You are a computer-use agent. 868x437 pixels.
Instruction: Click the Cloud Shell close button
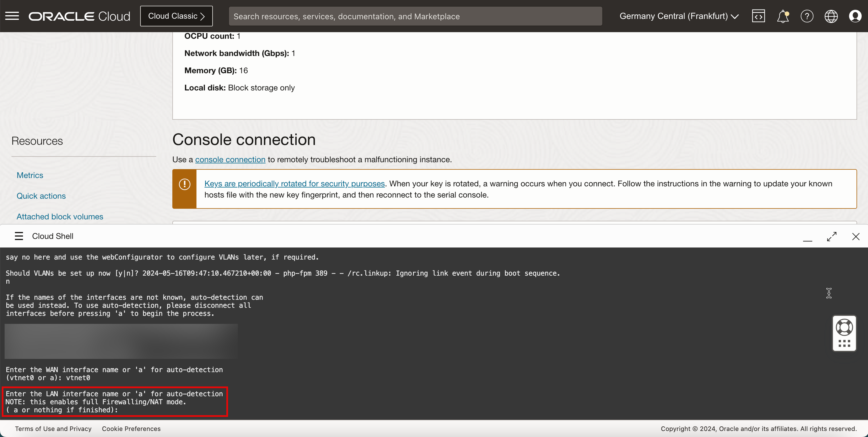point(856,236)
